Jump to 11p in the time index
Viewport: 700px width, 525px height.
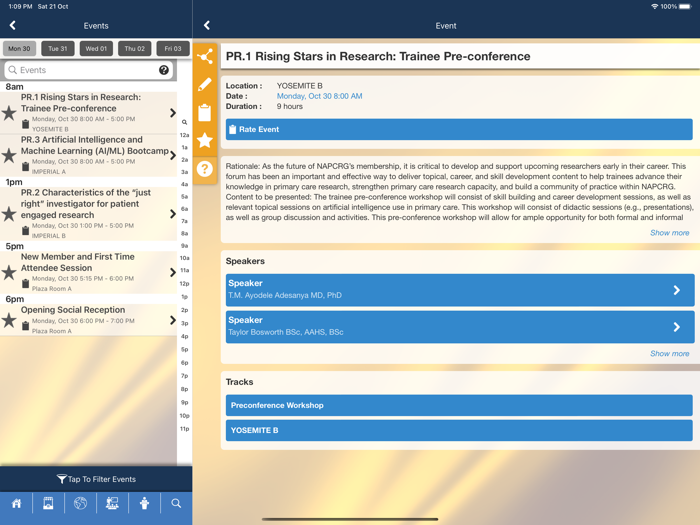point(184,429)
